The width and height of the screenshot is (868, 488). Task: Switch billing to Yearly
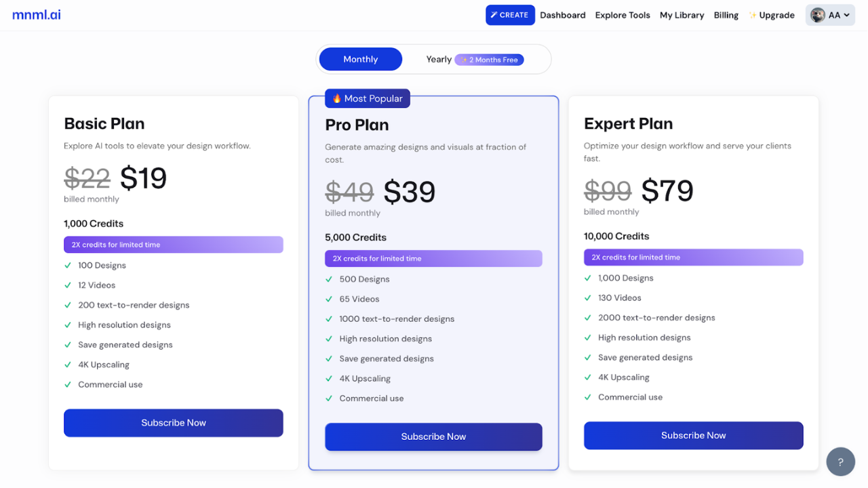click(439, 59)
